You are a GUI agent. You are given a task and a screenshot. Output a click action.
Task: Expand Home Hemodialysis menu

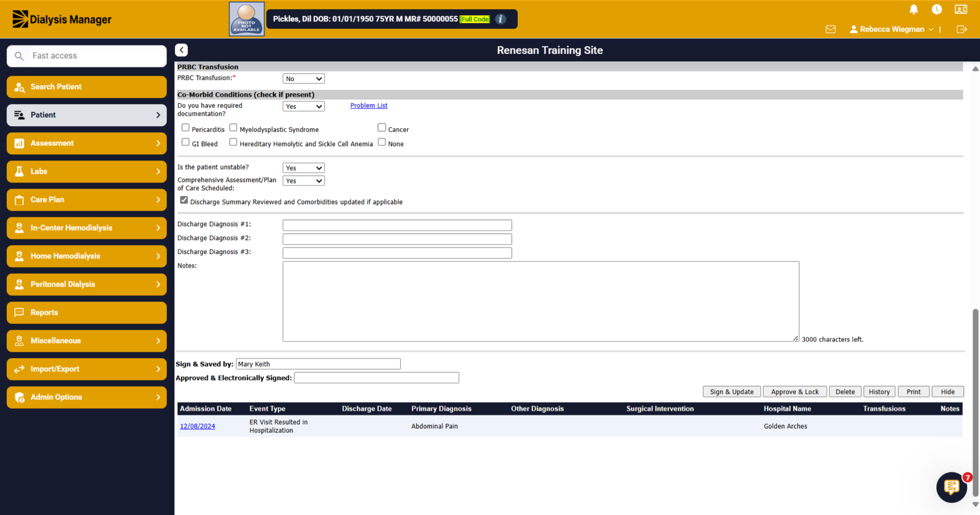coord(87,256)
